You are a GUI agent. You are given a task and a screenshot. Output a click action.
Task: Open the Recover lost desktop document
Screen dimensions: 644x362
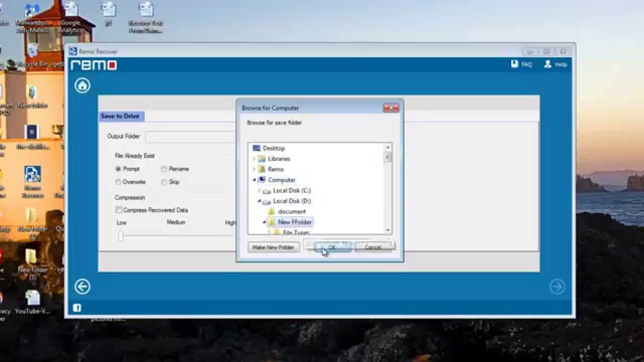[x=145, y=18]
